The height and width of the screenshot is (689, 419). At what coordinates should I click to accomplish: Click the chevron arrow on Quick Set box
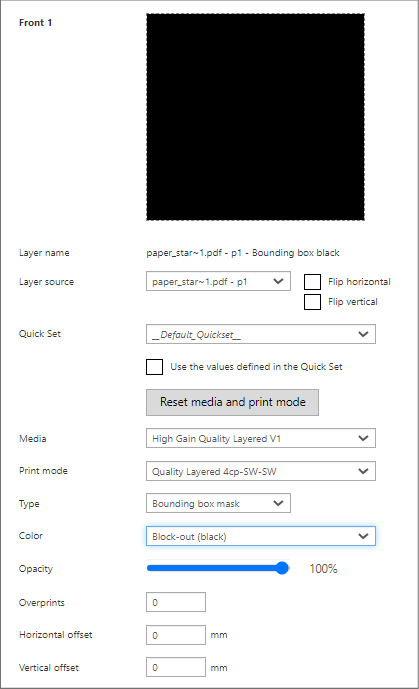click(363, 334)
